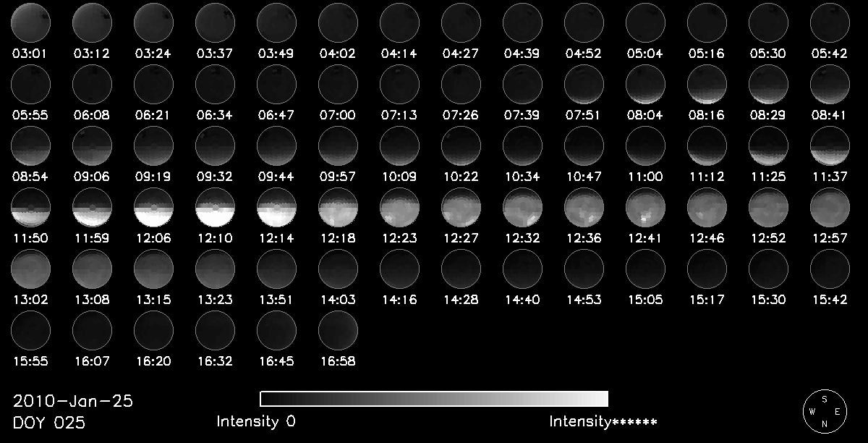Select the 11:59 disk image
Image resolution: width=868 pixels, height=443 pixels.
coord(92,208)
